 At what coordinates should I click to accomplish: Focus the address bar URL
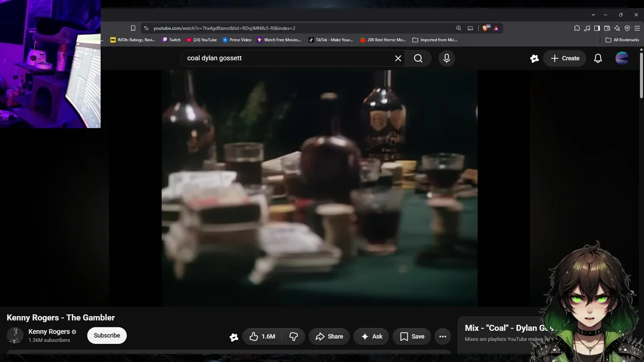point(224,28)
